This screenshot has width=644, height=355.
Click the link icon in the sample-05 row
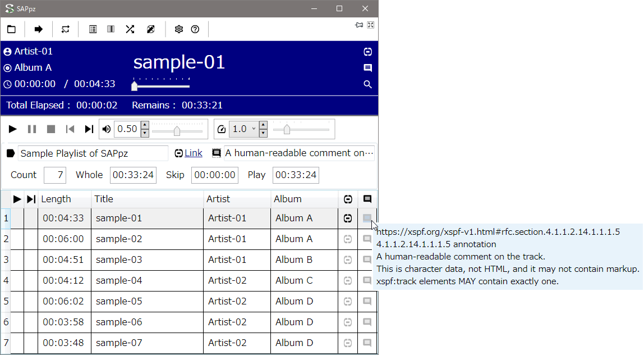[348, 302]
